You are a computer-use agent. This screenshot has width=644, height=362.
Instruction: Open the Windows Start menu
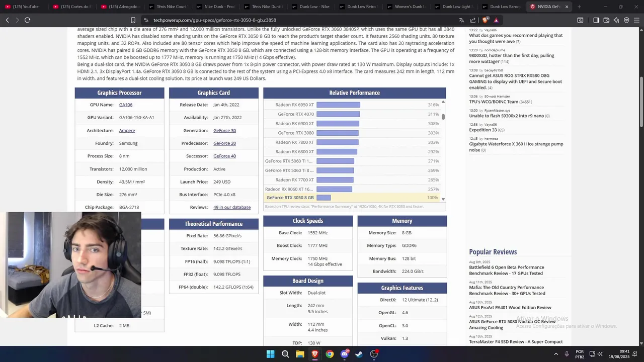(270, 354)
